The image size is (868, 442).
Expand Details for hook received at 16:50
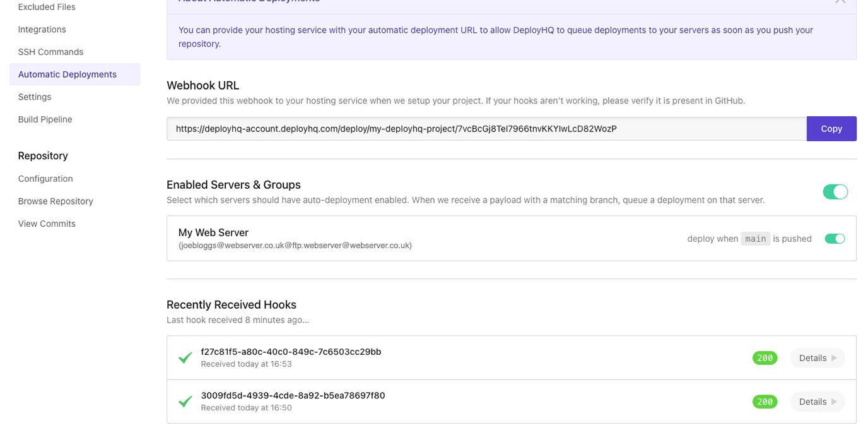(x=817, y=402)
